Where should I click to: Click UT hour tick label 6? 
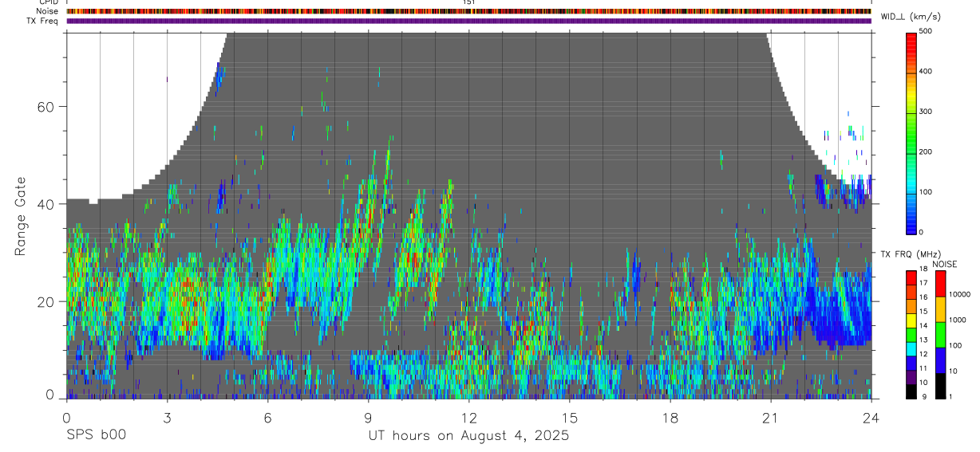[267, 417]
